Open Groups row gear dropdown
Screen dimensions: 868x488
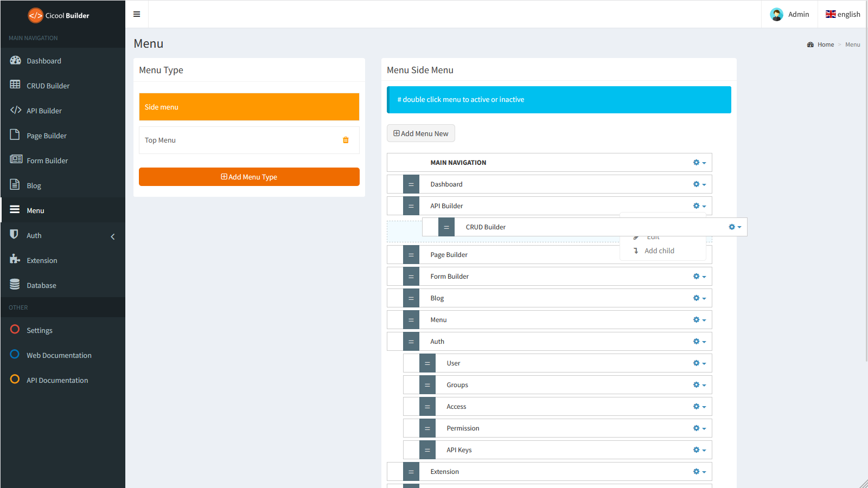click(x=699, y=385)
